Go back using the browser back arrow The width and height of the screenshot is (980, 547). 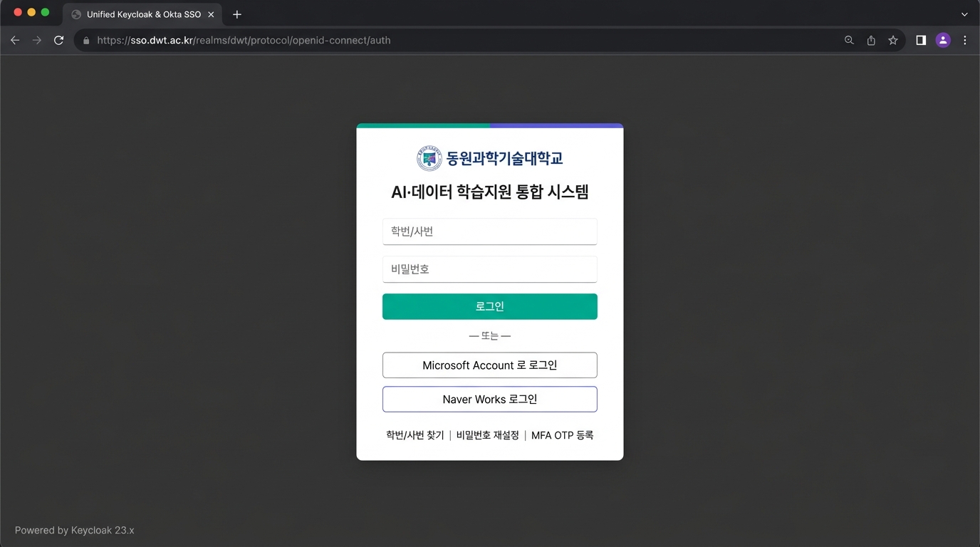pos(15,41)
